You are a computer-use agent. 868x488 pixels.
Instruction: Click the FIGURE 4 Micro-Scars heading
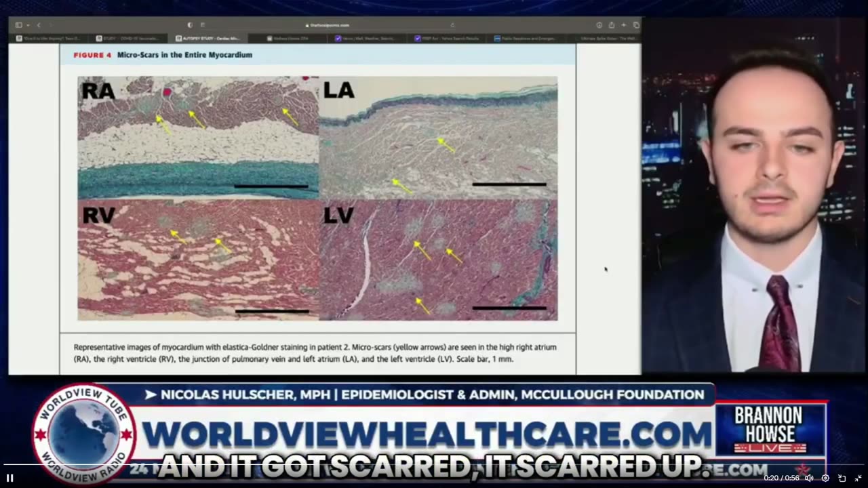(163, 55)
